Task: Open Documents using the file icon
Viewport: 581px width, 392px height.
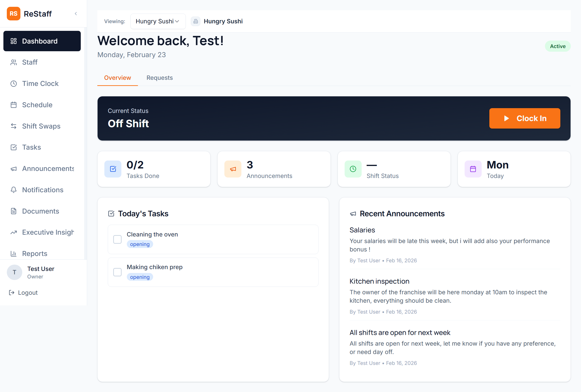Action: click(x=14, y=211)
